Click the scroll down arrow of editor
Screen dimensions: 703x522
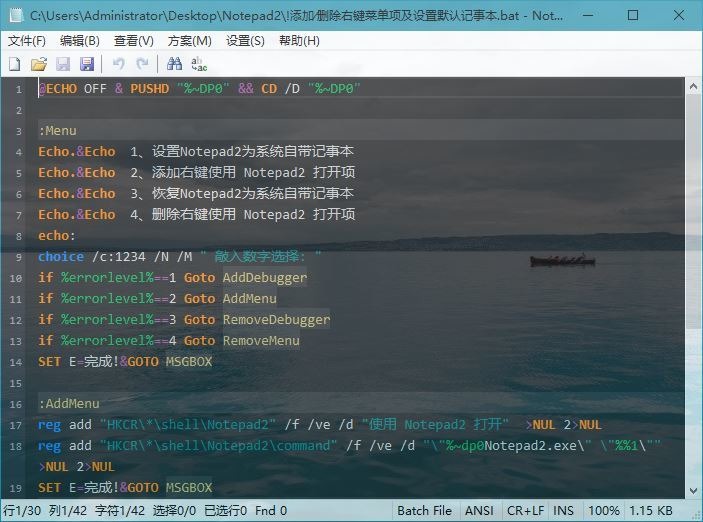click(x=693, y=490)
